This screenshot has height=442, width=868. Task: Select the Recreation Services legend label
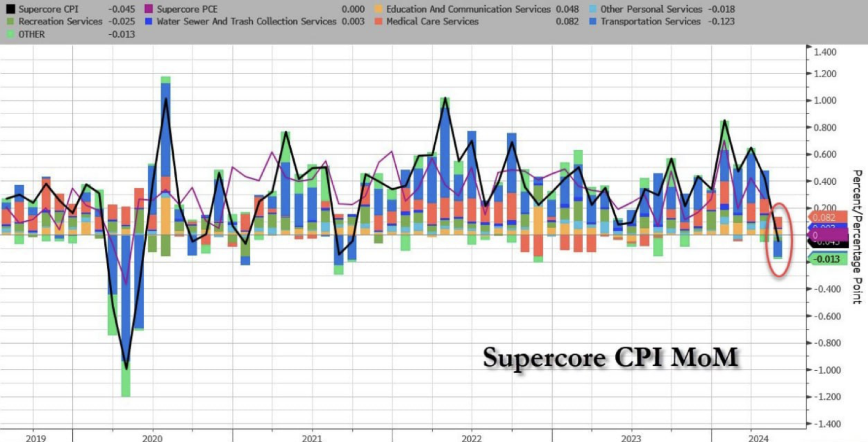pyautogui.click(x=61, y=22)
